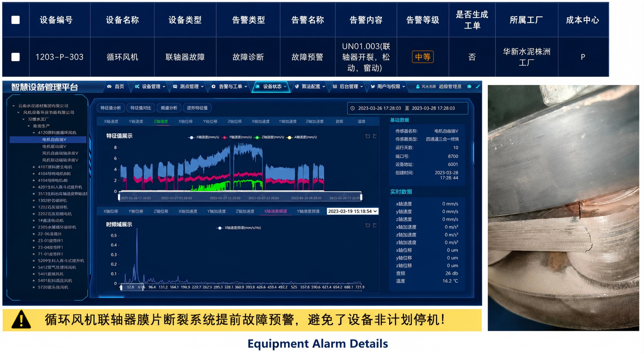Click the checkmark icon in top bar
The height and width of the screenshot is (353, 644).
478,87
